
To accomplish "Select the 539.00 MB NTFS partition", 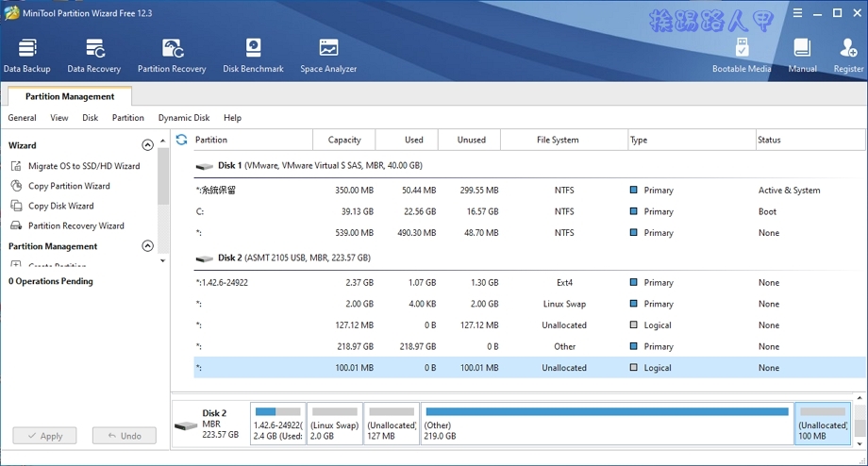I will coord(529,233).
